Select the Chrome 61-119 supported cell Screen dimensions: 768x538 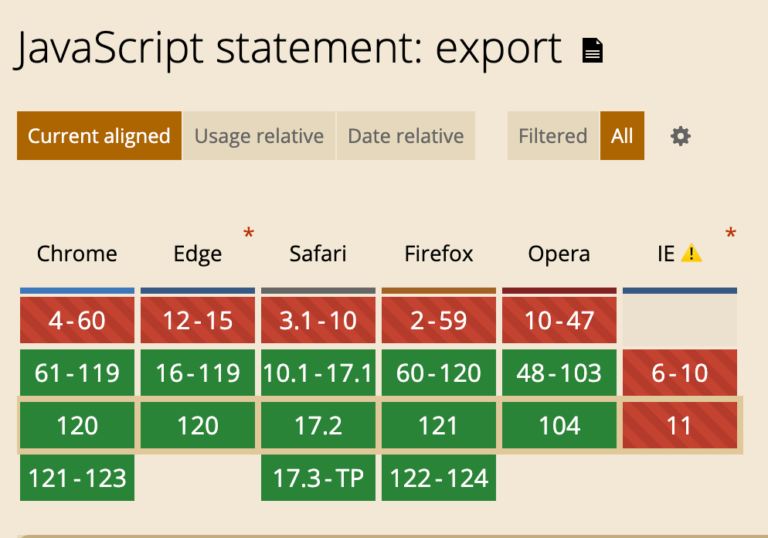click(x=77, y=373)
